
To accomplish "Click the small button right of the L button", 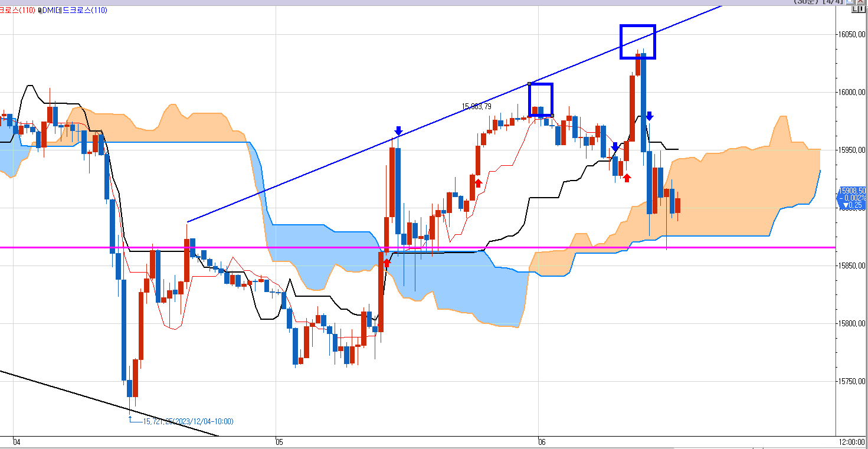I will 862,9.
